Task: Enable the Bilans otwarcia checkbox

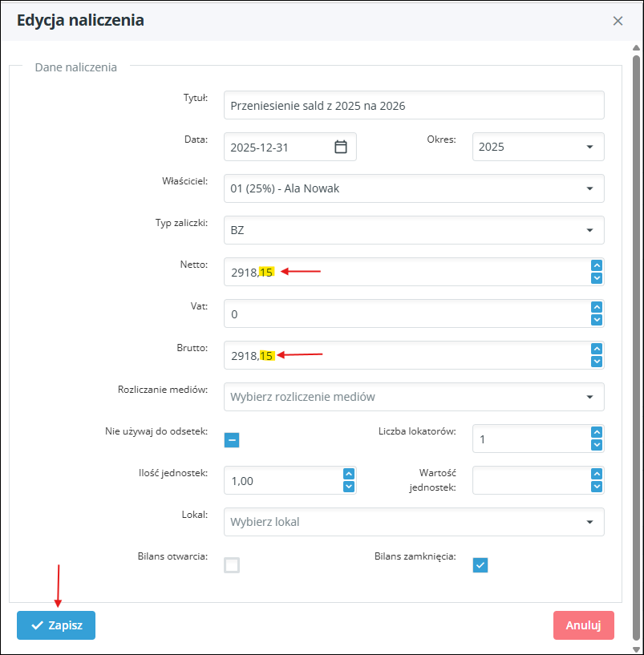Action: coord(232,565)
